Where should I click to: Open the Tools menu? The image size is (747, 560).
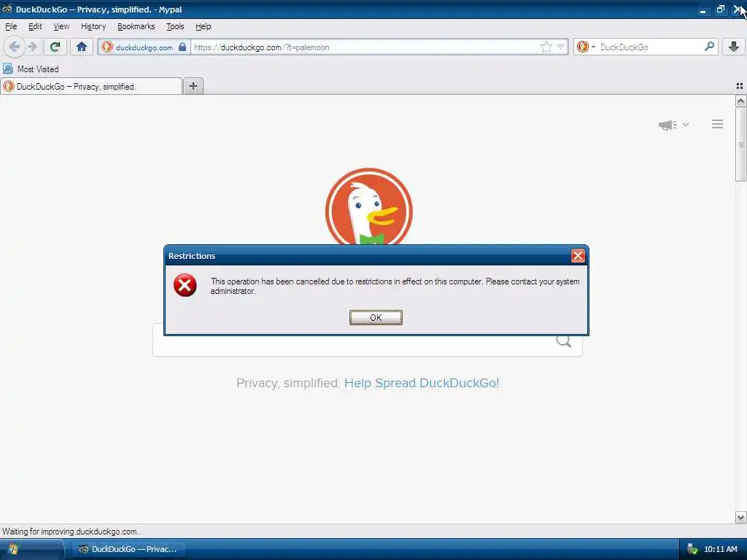point(175,26)
